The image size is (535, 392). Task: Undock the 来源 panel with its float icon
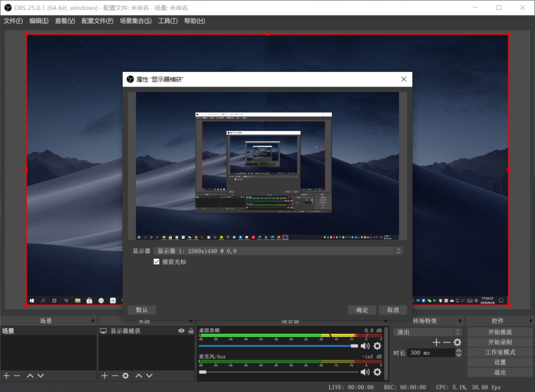(x=191, y=321)
